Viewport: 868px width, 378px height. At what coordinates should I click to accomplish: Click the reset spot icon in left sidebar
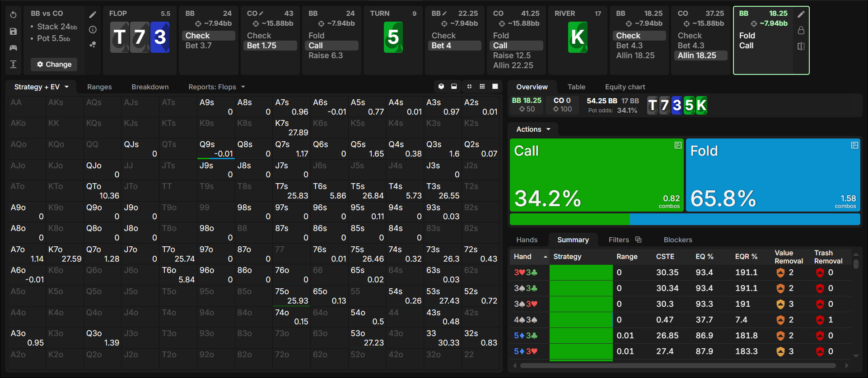(14, 15)
